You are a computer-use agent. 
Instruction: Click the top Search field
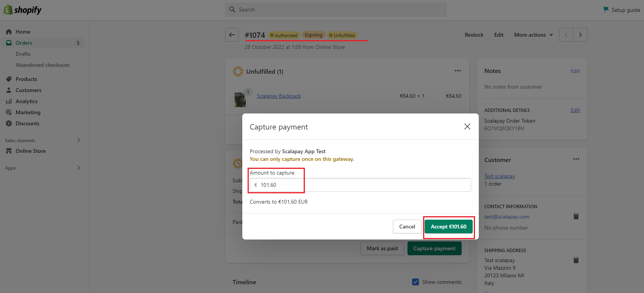click(x=336, y=10)
